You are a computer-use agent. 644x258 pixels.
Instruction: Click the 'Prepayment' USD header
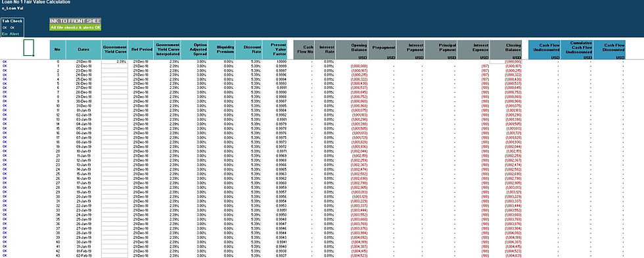click(x=382, y=50)
